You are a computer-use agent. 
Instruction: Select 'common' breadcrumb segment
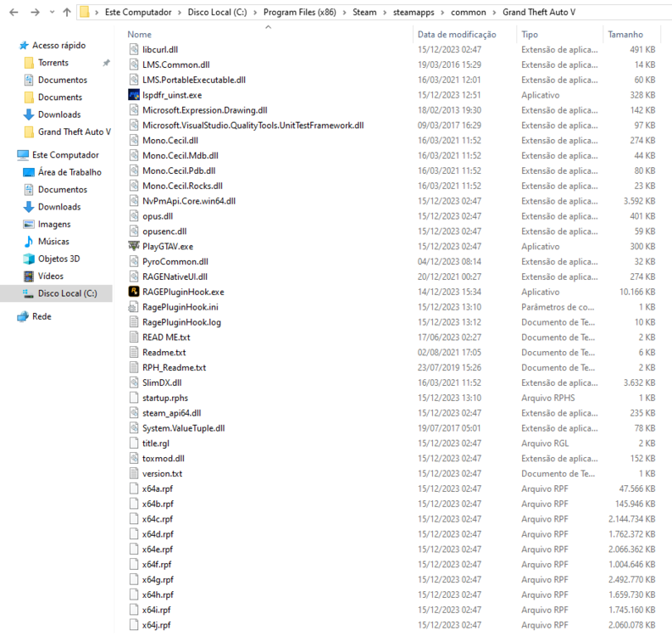(x=468, y=13)
